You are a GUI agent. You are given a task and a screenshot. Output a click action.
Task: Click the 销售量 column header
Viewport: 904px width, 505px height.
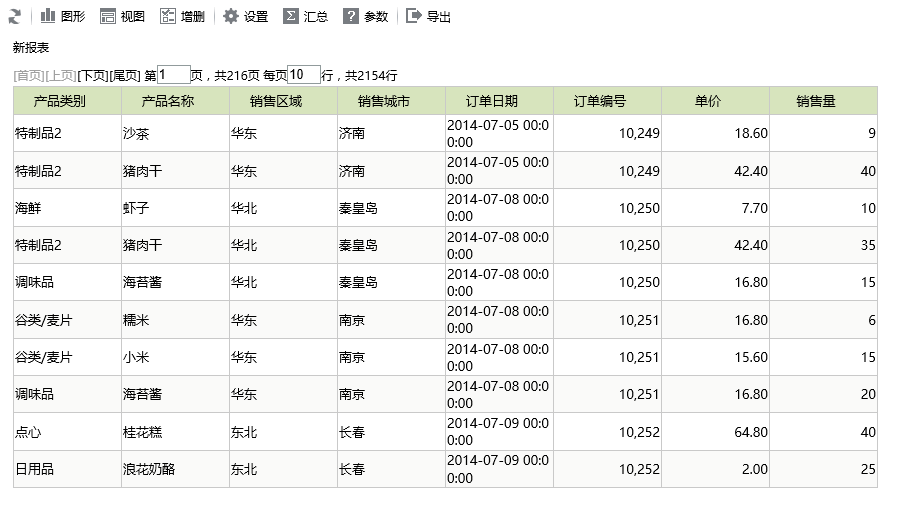click(x=816, y=101)
